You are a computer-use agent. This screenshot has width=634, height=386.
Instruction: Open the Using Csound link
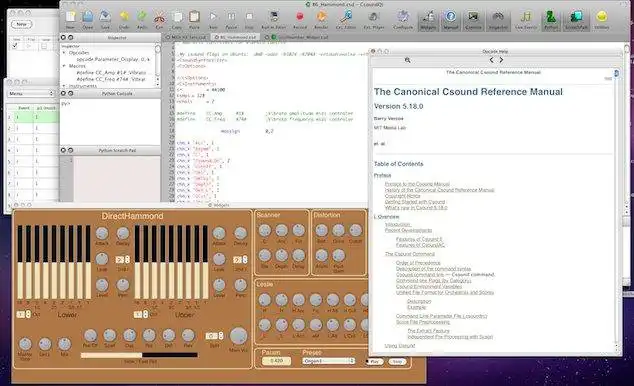point(399,346)
